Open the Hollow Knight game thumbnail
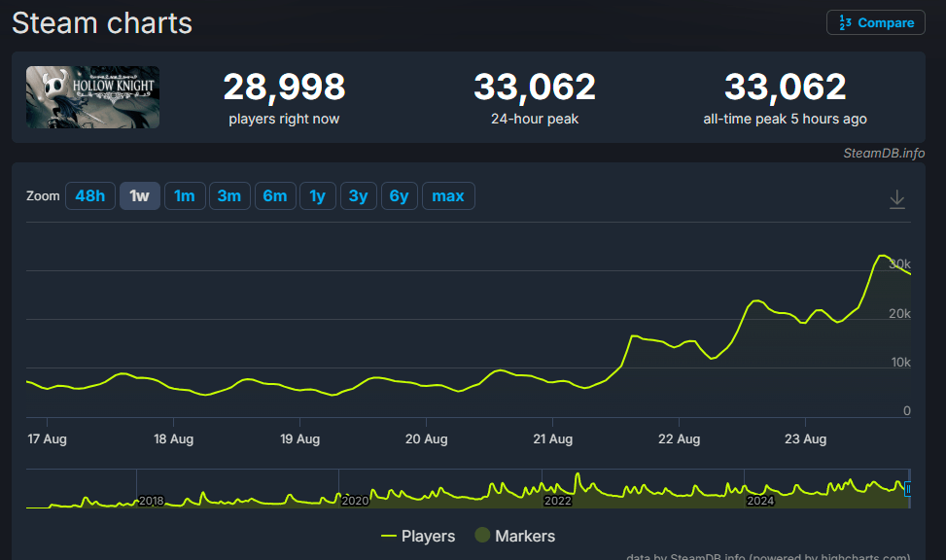The width and height of the screenshot is (946, 560). 92,97
